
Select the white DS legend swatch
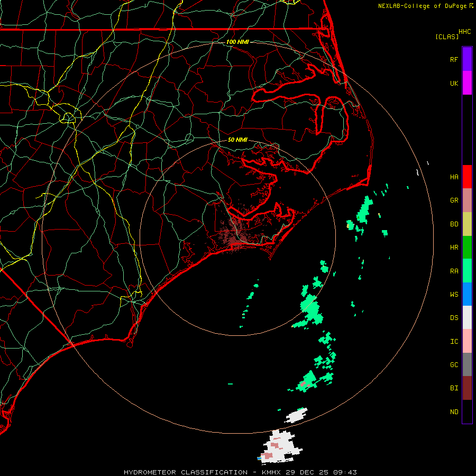pyautogui.click(x=467, y=317)
